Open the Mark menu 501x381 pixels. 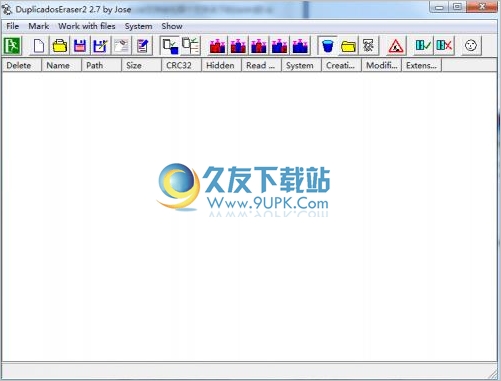[x=39, y=26]
